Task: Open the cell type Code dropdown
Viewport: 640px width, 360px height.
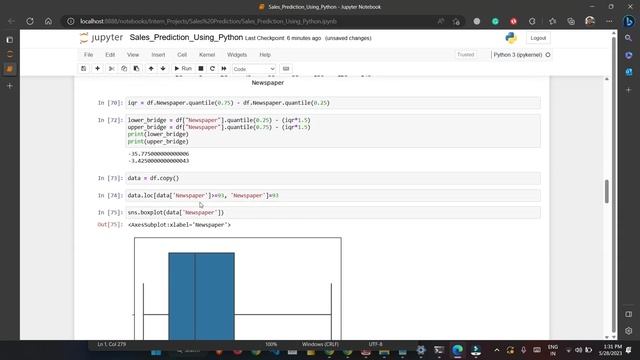Action: pyautogui.click(x=254, y=69)
